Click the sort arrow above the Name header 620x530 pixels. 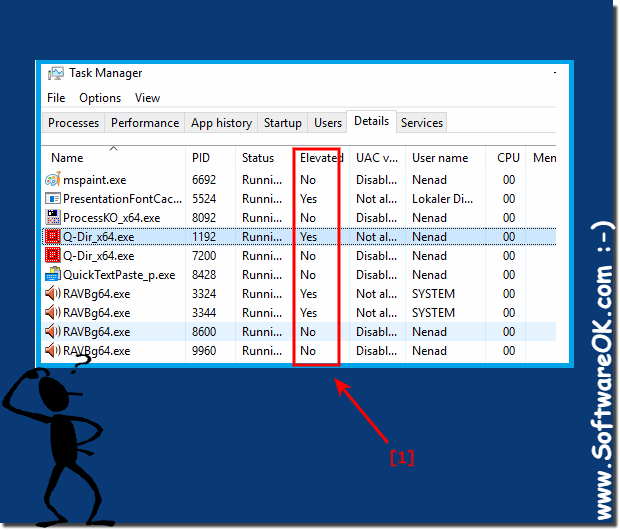pos(113,148)
